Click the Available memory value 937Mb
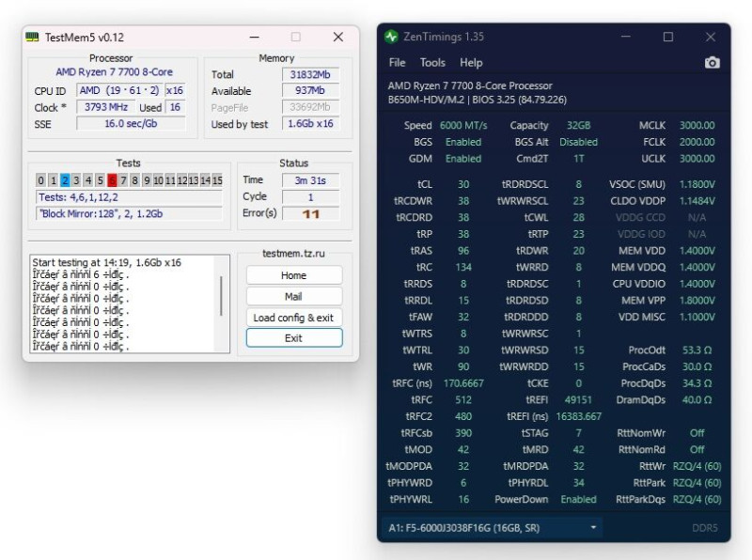The image size is (752, 560). pyautogui.click(x=311, y=90)
